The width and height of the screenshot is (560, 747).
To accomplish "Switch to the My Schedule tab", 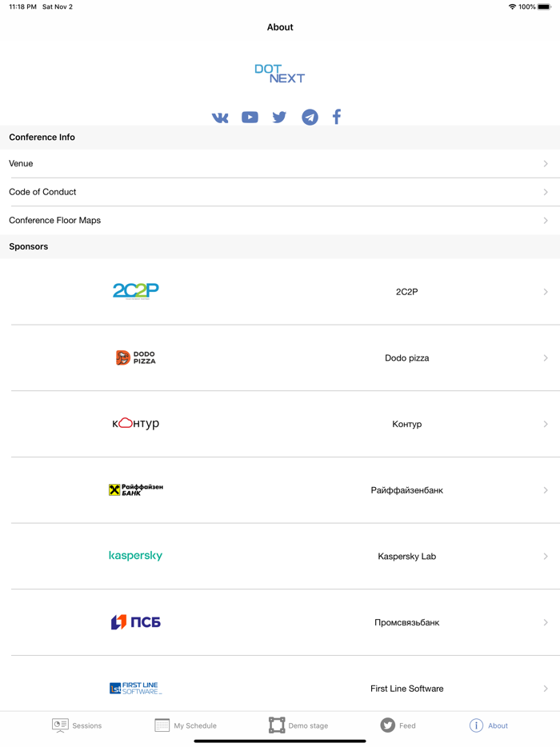I will [x=186, y=725].
